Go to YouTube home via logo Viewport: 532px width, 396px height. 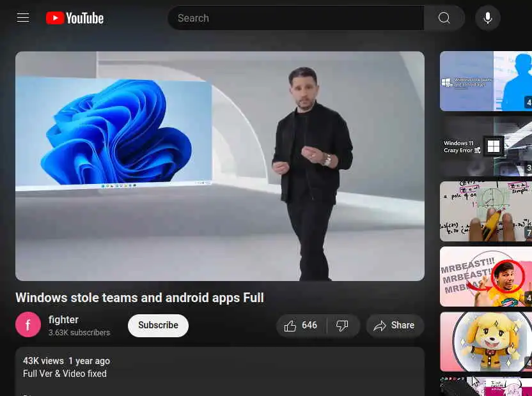point(75,18)
